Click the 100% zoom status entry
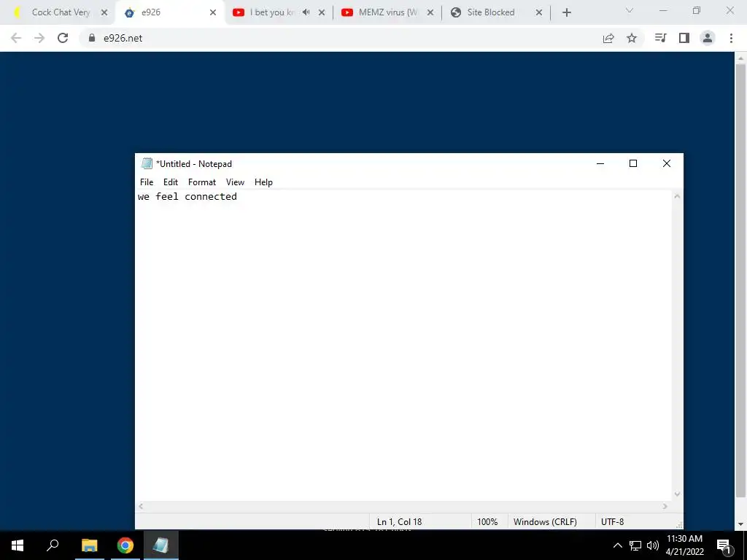Image resolution: width=747 pixels, height=560 pixels. 487,522
